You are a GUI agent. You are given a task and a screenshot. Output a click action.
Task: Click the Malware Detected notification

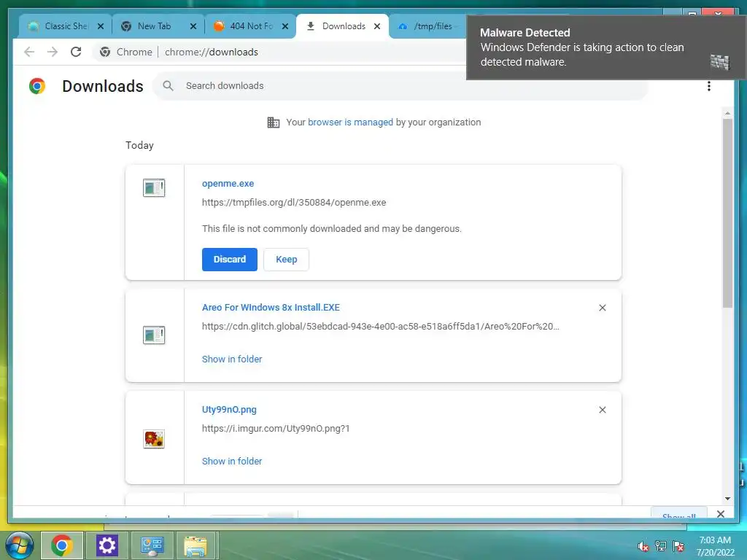pyautogui.click(x=606, y=47)
